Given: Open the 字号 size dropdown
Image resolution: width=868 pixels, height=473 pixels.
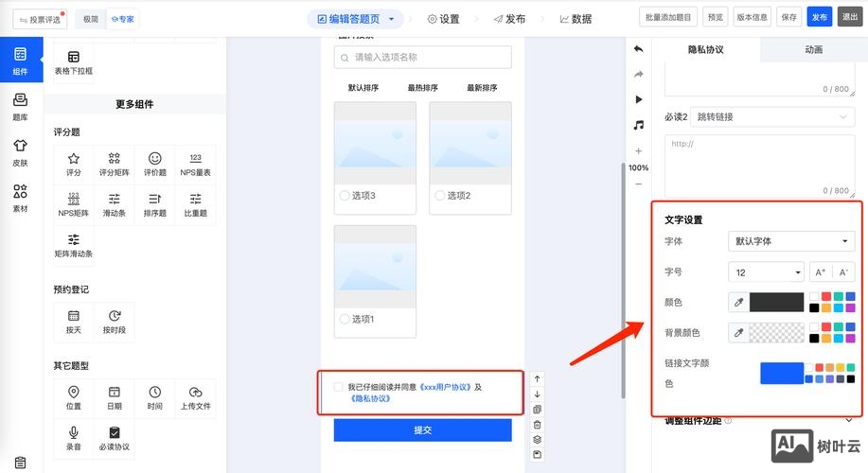Looking at the screenshot, I should point(766,272).
